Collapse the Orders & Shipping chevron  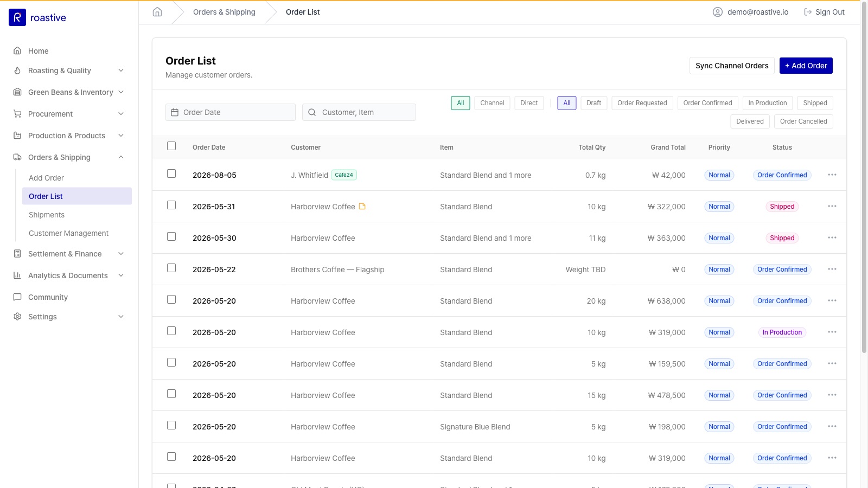[121, 157]
